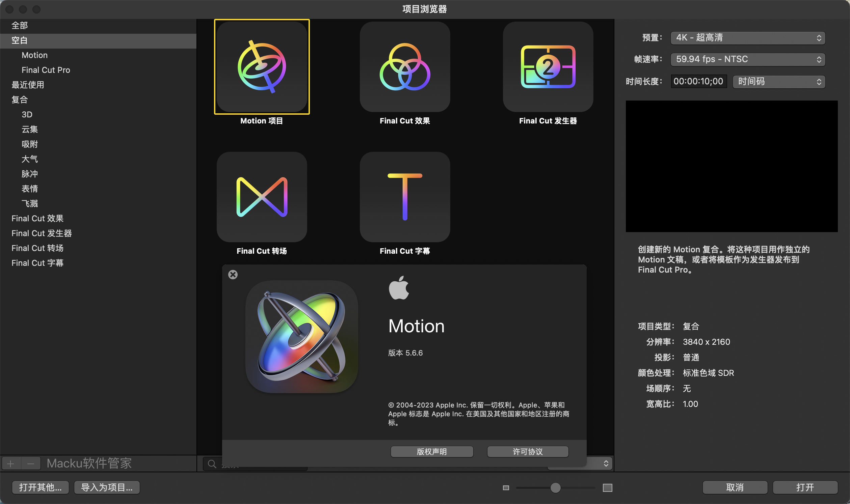850x504 pixels.
Task: Click the 打开 button
Action: pos(805,488)
